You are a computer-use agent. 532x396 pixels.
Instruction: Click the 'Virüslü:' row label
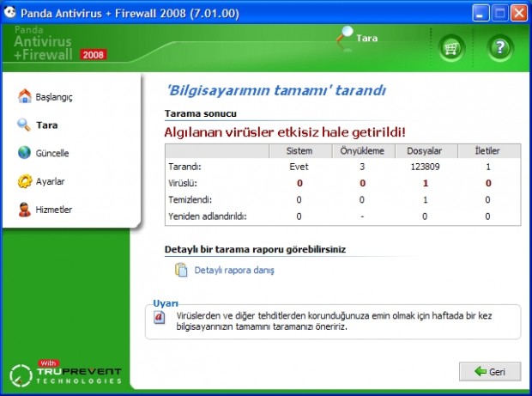point(183,183)
